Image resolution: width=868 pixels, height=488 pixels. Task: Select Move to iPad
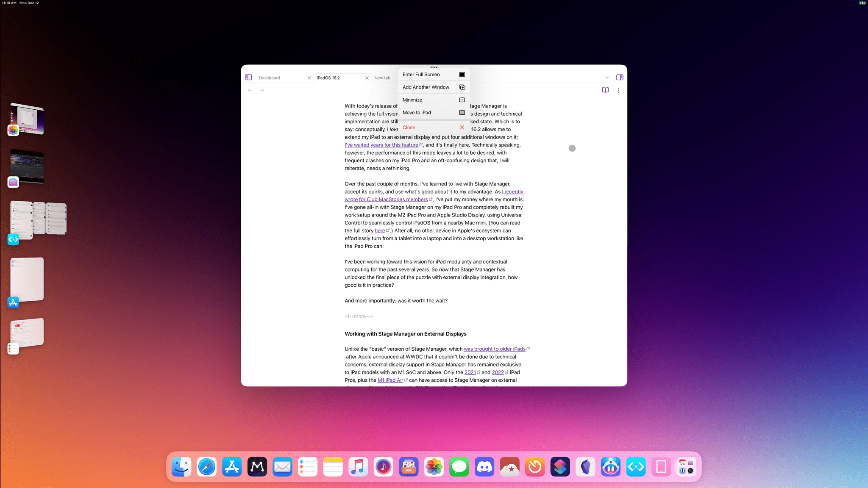[x=434, y=113]
